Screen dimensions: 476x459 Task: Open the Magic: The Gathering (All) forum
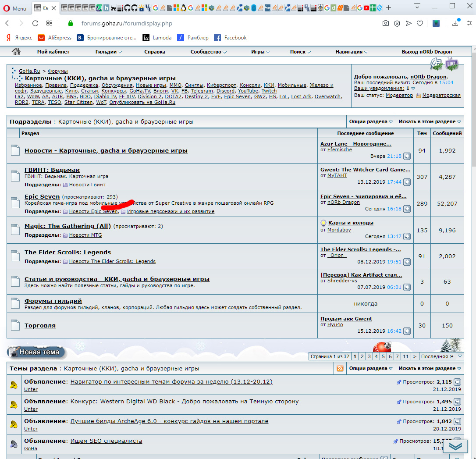67,226
